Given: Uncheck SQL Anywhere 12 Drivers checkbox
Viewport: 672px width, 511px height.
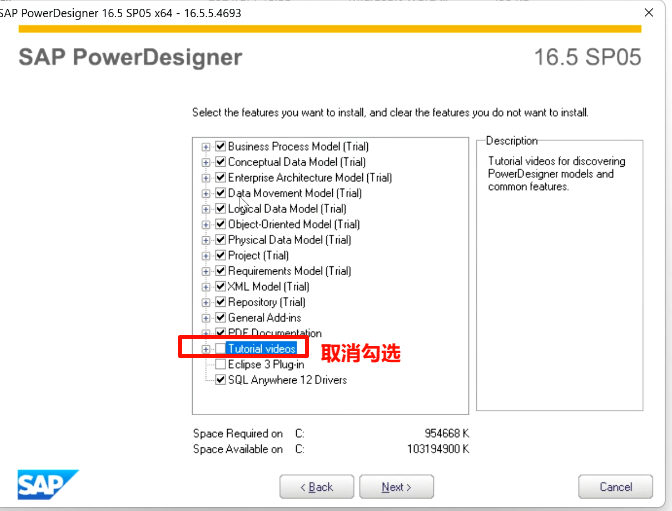Looking at the screenshot, I should click(x=220, y=380).
